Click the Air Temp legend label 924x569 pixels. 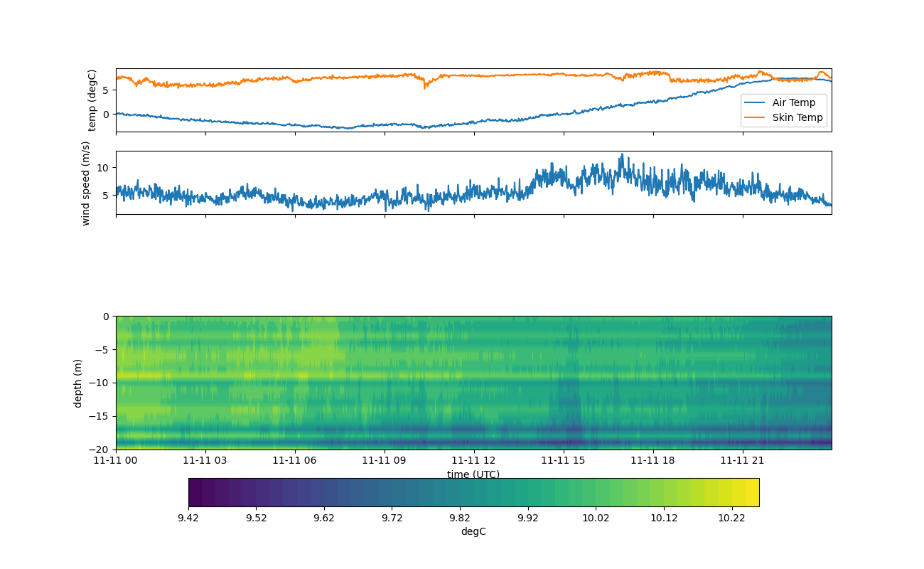794,102
